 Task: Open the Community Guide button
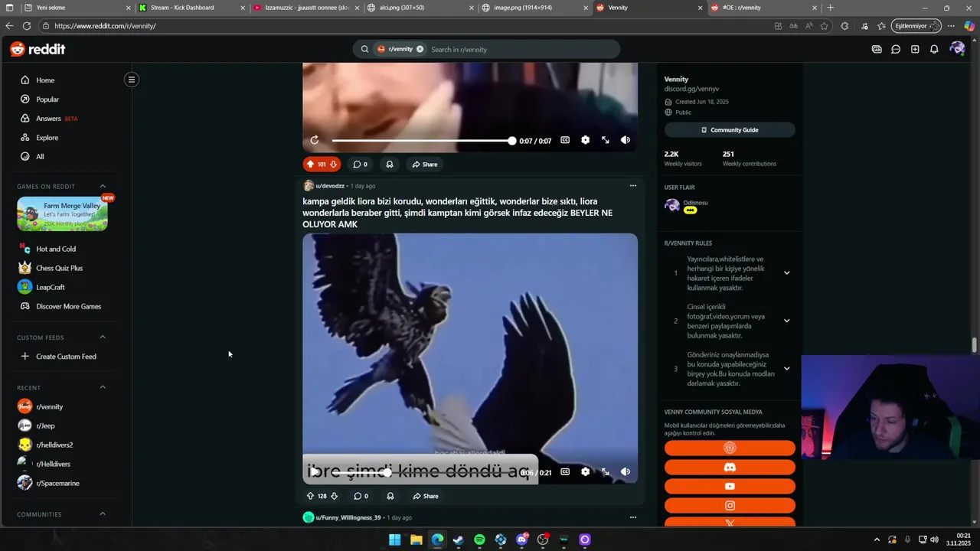tap(730, 130)
